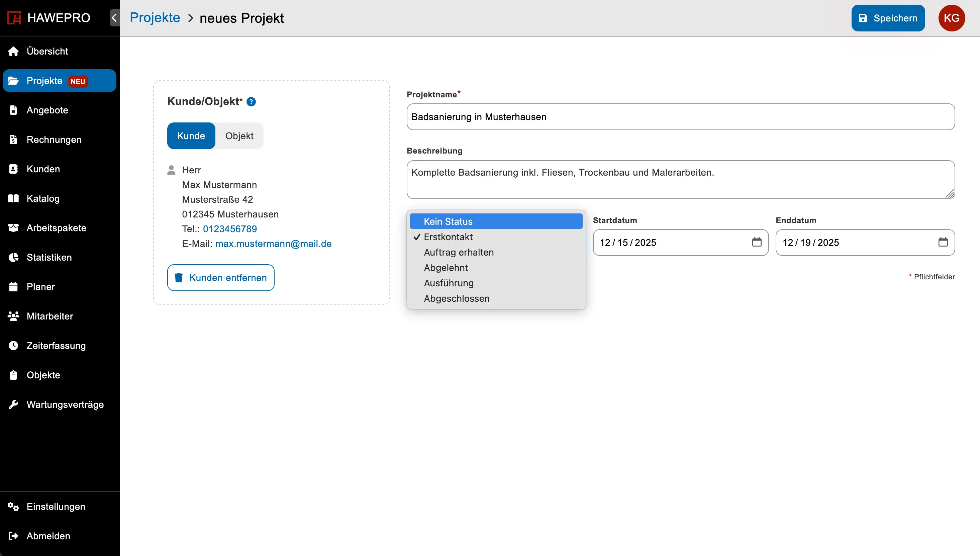Click the Kunde/Objekt help question mark icon
This screenshot has height=556, width=980.
pos(251,102)
